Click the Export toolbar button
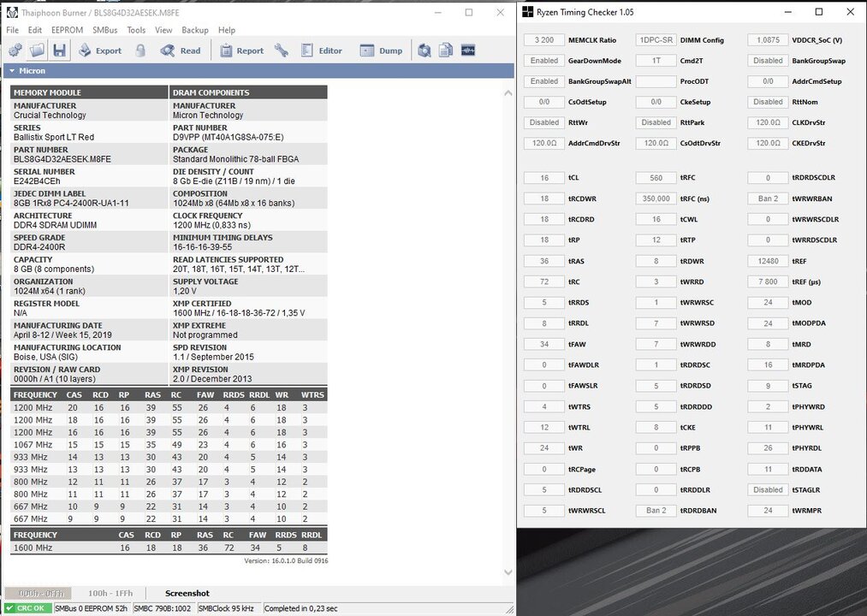This screenshot has width=867, height=616. click(x=100, y=50)
